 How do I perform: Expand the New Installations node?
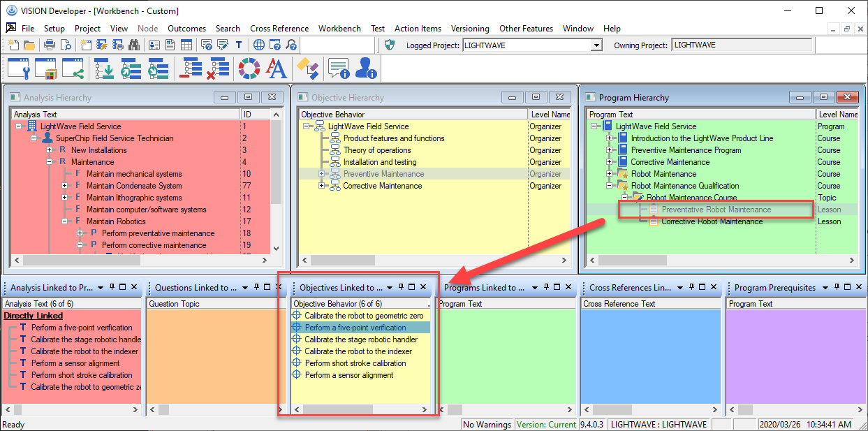[x=50, y=150]
